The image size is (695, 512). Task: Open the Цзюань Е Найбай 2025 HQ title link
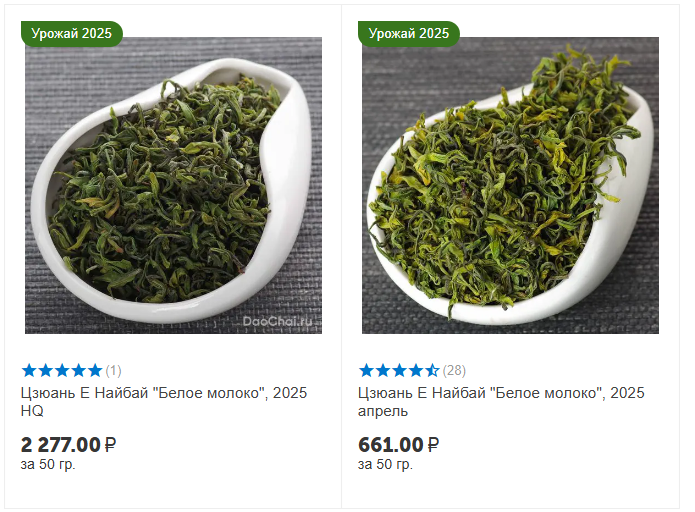(x=164, y=402)
